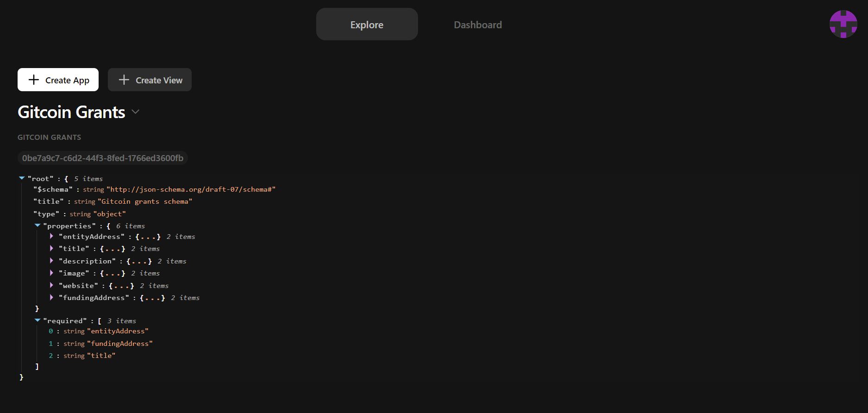
Task: Click the Create View button label
Action: pyautogui.click(x=159, y=80)
